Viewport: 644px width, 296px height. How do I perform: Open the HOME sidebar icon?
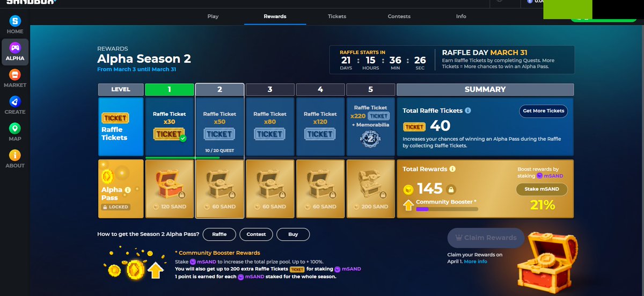click(x=15, y=21)
